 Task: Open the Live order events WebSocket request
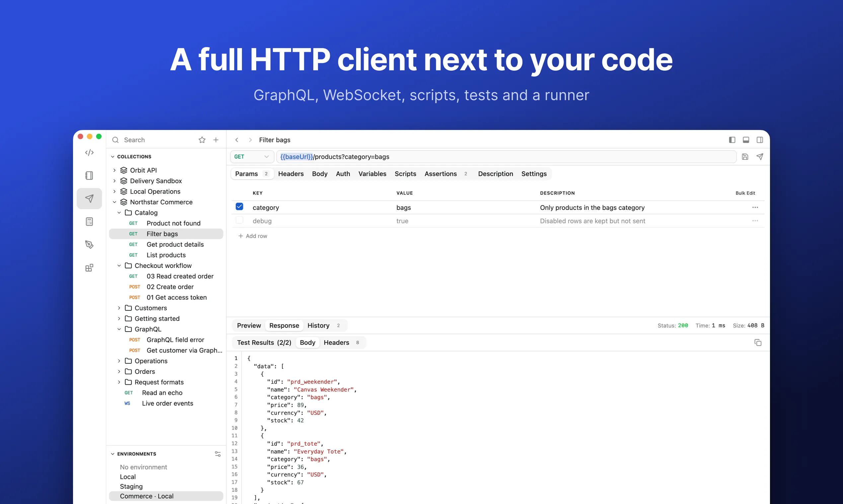point(166,403)
